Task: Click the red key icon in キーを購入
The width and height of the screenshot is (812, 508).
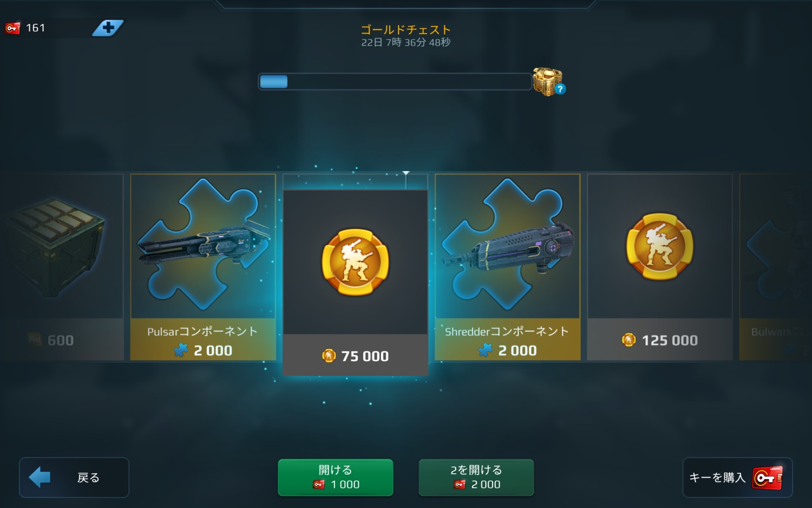Action: (x=767, y=478)
